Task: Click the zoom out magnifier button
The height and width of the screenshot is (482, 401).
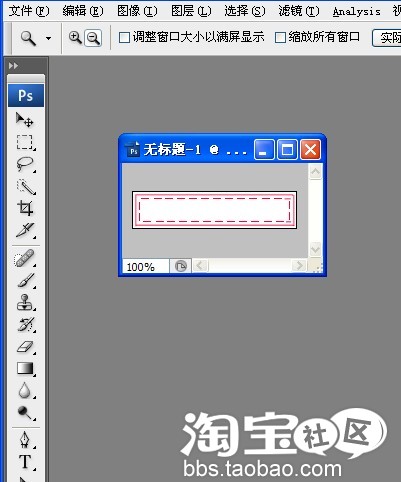Action: pos(93,38)
